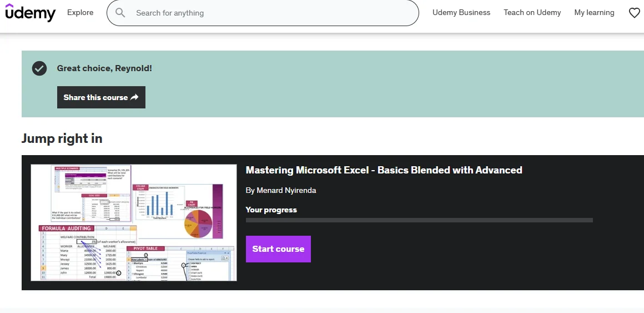This screenshot has height=313, width=644.
Task: Open the wishlist heart icon
Action: (x=635, y=13)
